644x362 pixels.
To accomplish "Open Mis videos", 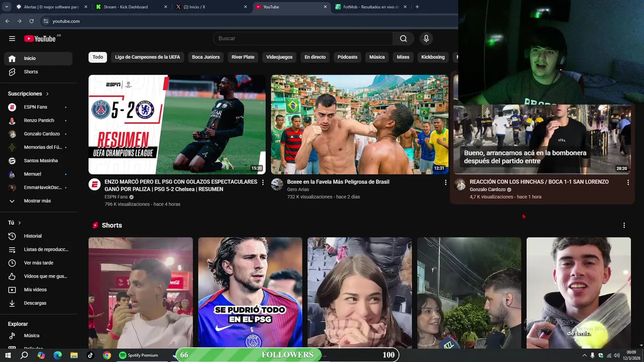I will (x=38, y=290).
